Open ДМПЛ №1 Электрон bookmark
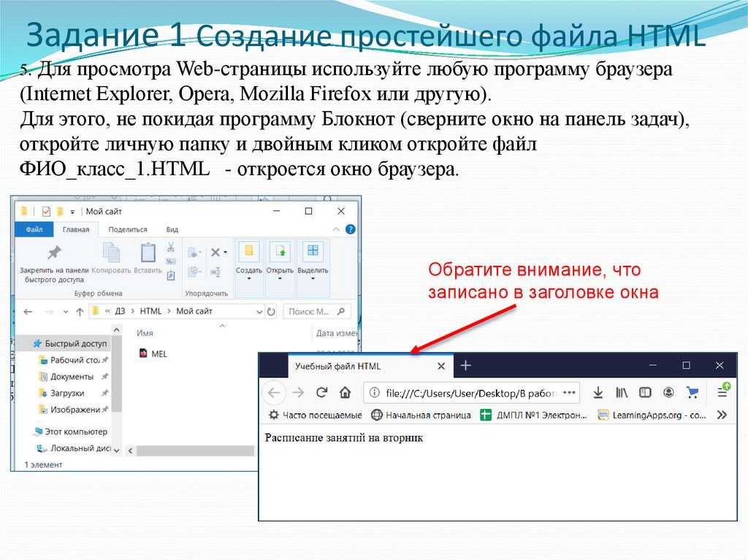 [x=533, y=415]
